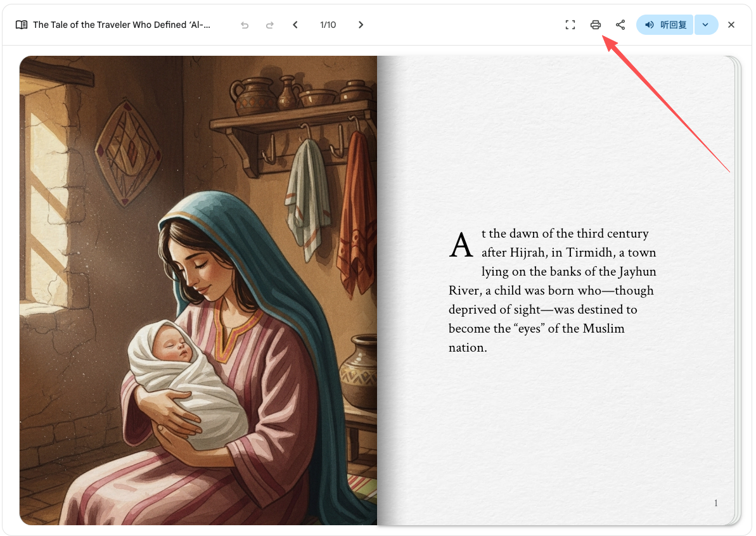Click the right page edge to flip
Screen dimensions: 756x536
[x=737, y=290]
